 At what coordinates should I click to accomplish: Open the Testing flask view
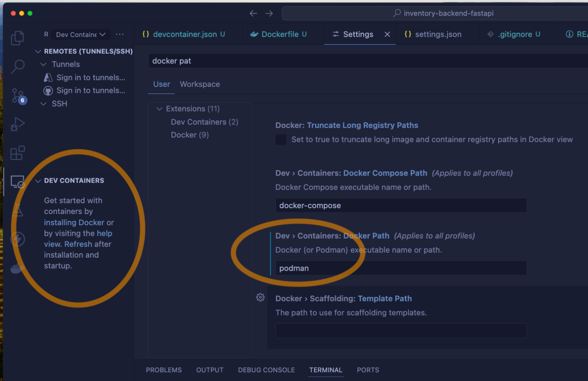click(x=17, y=210)
